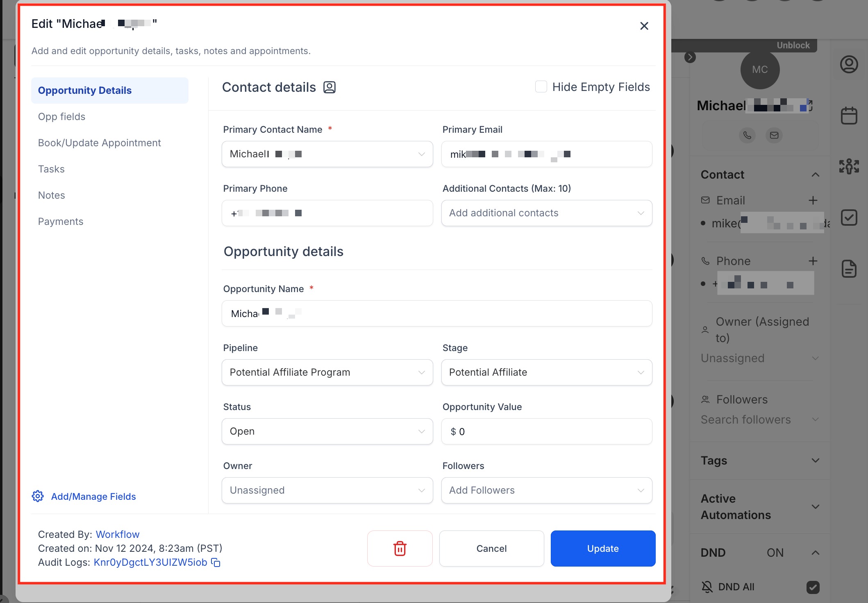
Task: Click the phone call icon under contact name
Action: [747, 135]
